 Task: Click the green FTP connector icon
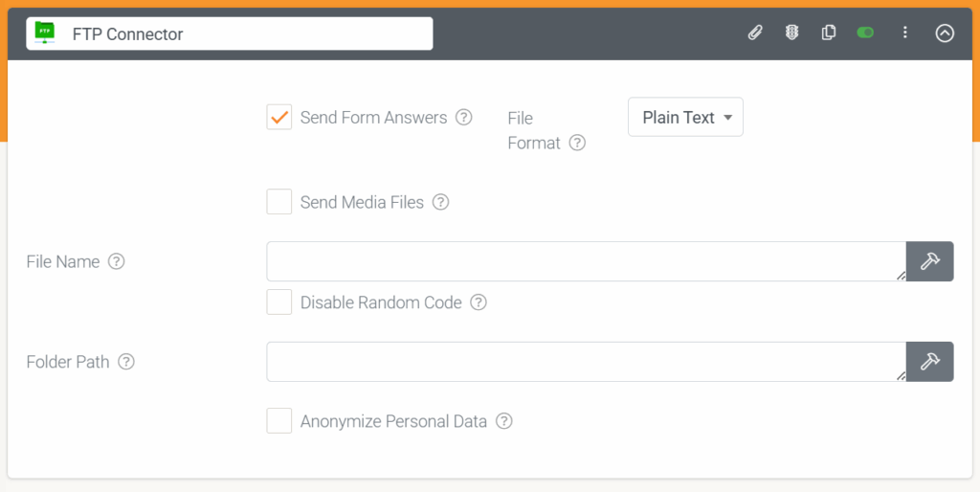point(44,33)
